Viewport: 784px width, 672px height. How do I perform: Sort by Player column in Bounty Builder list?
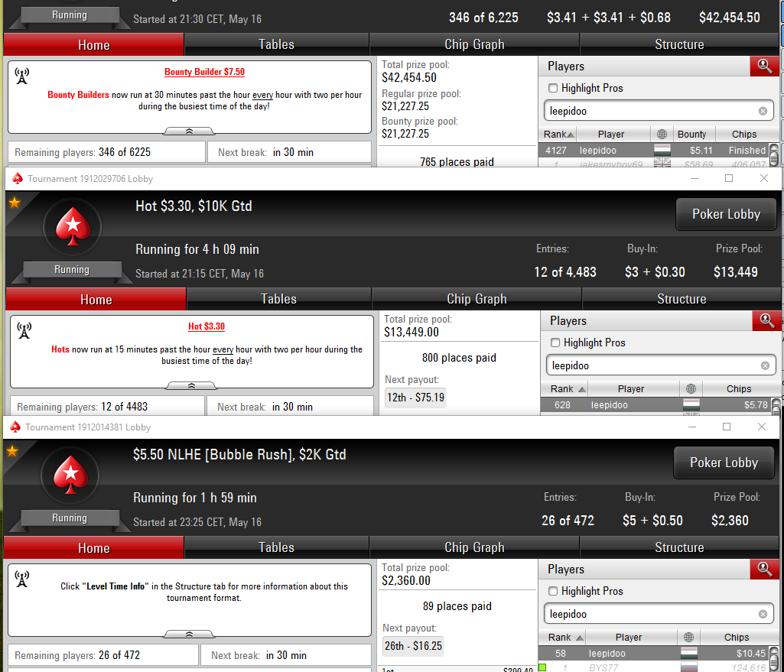611,135
